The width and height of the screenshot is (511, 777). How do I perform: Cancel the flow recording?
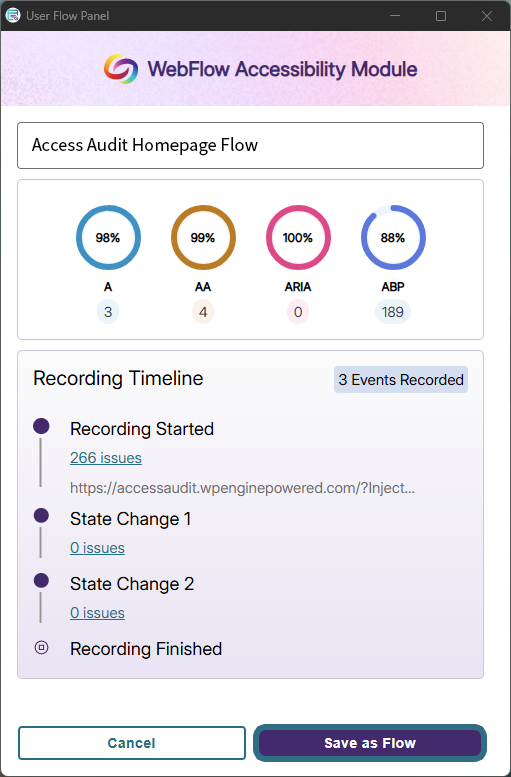(132, 743)
